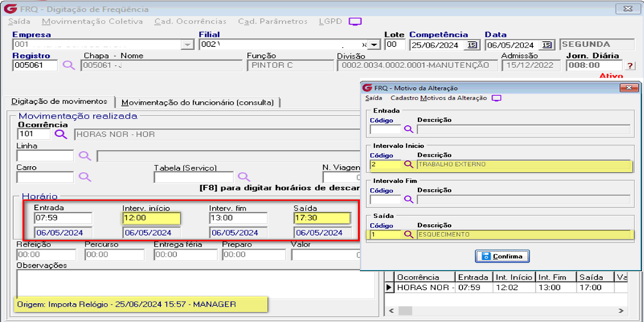Click the Saída cell 17:00 in grid
This screenshot has height=322, width=644.
click(594, 288)
